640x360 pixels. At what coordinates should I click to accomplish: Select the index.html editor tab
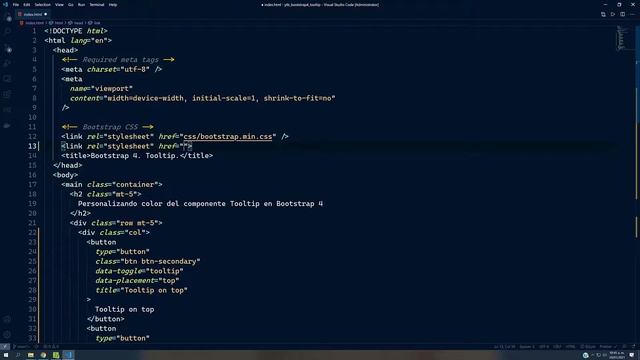pos(32,14)
